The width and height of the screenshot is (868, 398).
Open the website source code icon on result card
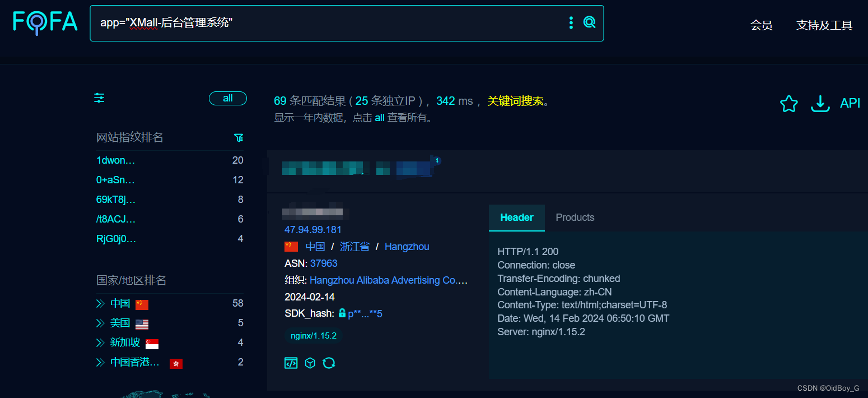pos(291,363)
